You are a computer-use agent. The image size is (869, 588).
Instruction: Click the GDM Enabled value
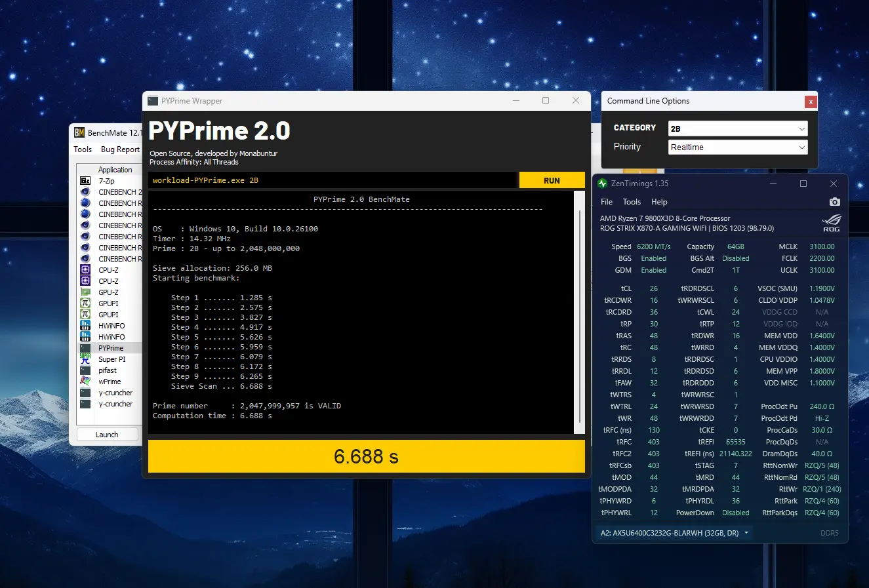(x=653, y=270)
